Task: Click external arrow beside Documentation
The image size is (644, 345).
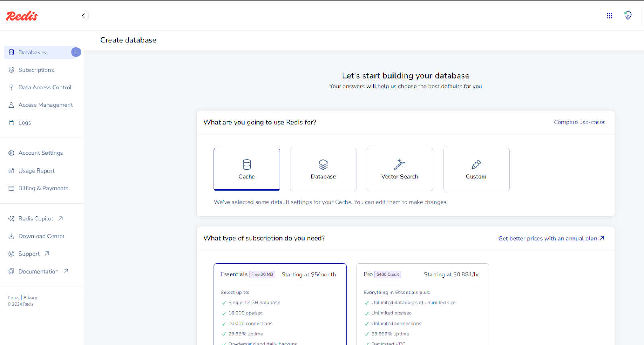Action: (66, 271)
